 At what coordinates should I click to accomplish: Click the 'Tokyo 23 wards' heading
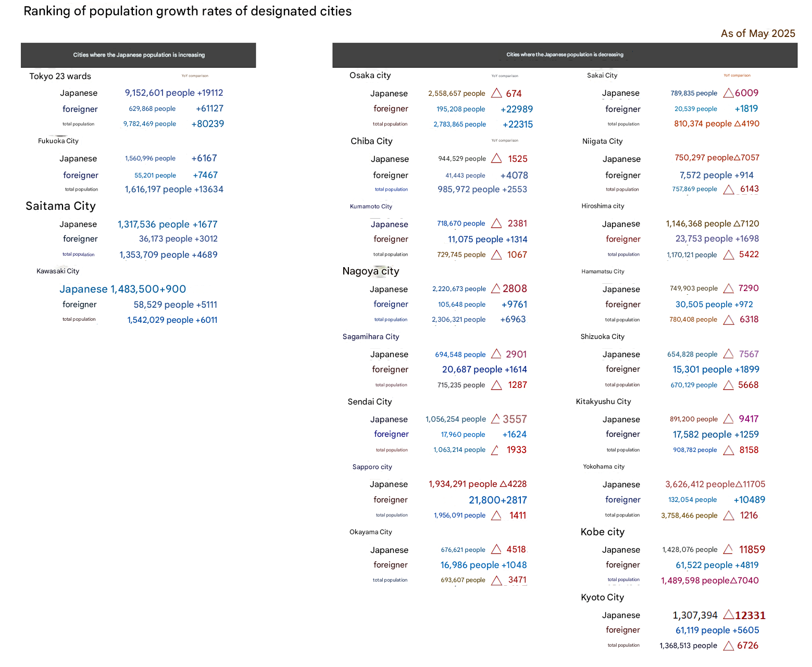tap(60, 76)
